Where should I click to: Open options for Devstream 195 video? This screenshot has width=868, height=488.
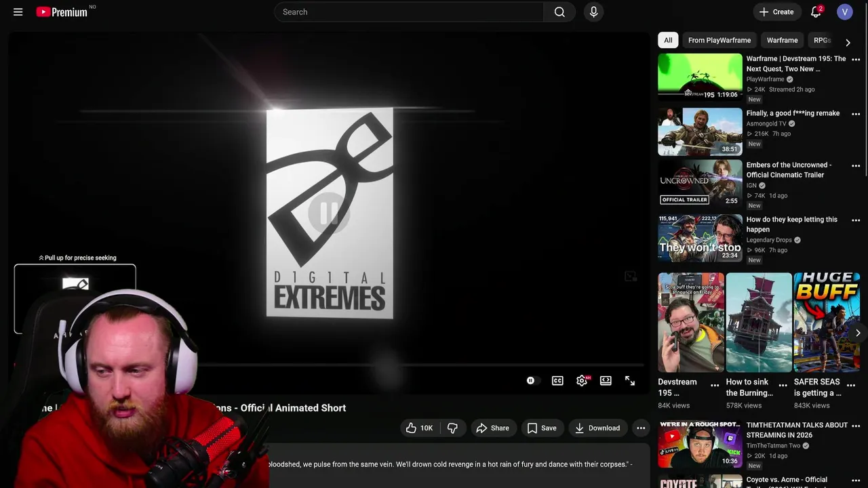click(856, 60)
